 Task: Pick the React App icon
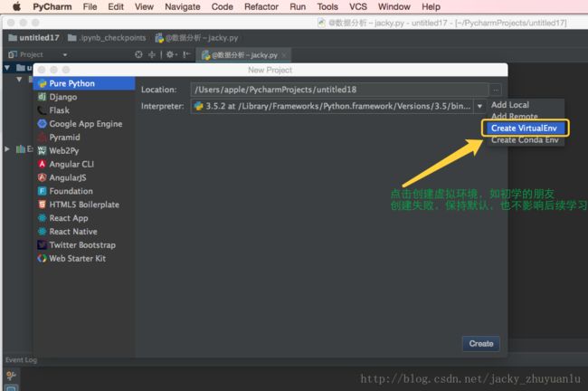(x=42, y=218)
